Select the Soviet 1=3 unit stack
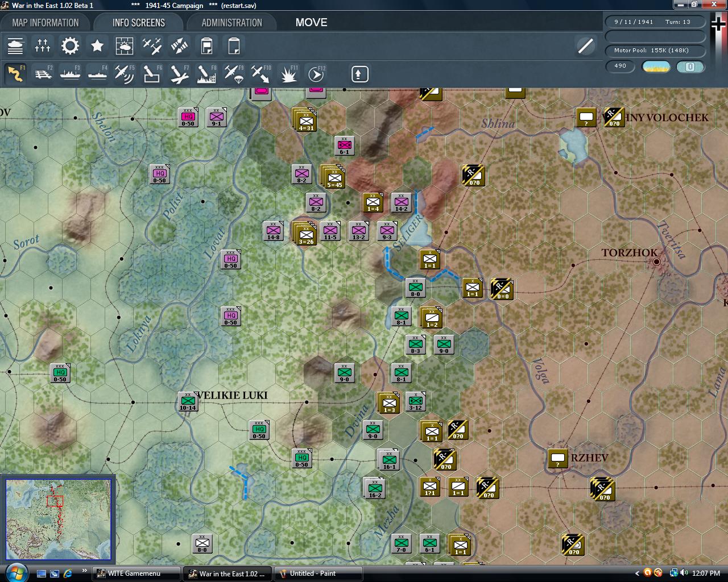 [390, 404]
